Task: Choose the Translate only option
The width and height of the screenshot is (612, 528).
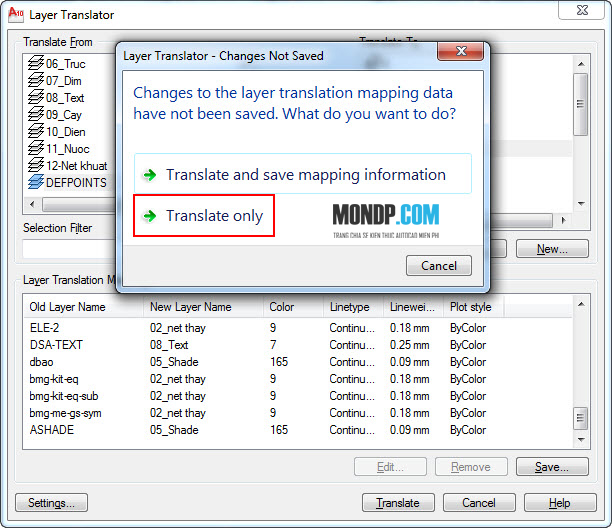Action: click(204, 215)
